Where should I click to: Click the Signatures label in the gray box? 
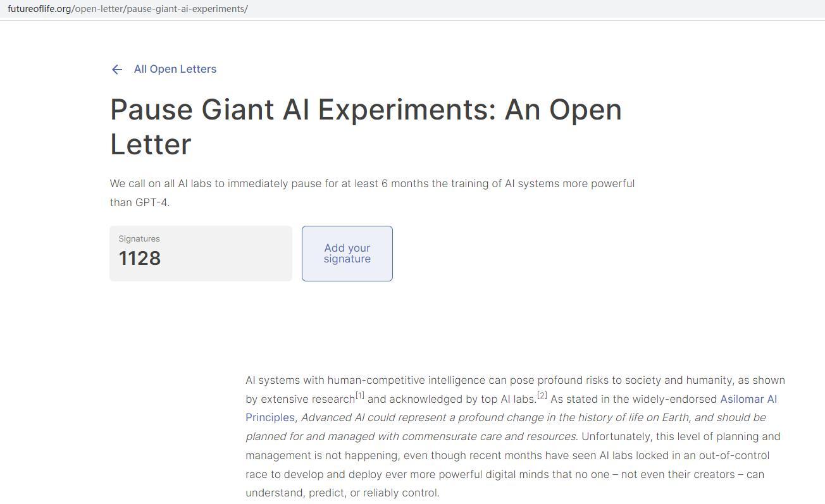point(139,238)
